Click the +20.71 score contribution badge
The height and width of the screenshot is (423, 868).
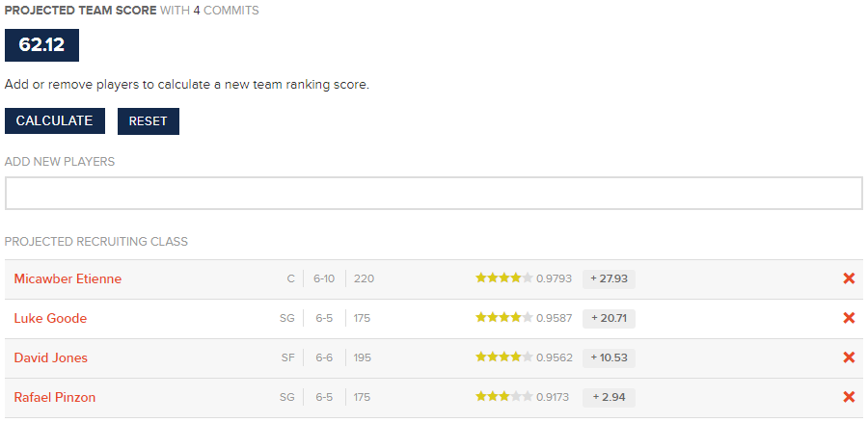coord(609,318)
